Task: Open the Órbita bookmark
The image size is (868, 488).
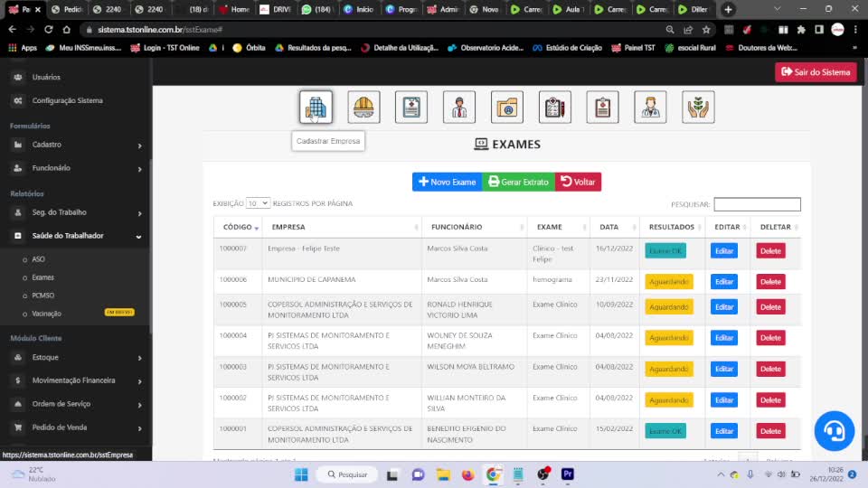Action: pos(249,48)
